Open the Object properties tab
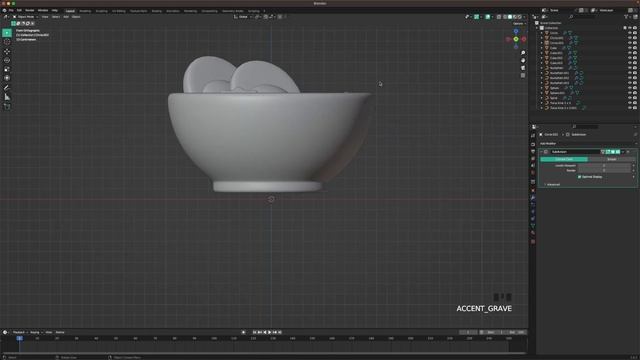640x360 pixels. [533, 190]
